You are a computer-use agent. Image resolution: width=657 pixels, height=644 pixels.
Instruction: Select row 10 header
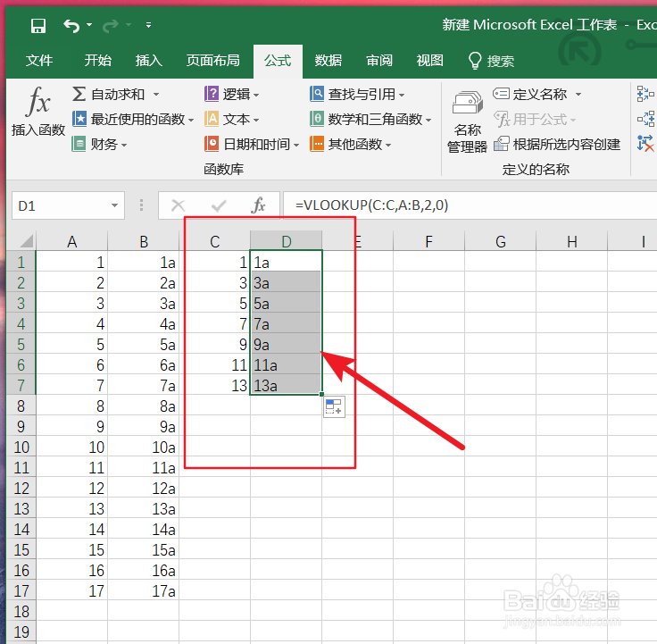click(x=21, y=447)
